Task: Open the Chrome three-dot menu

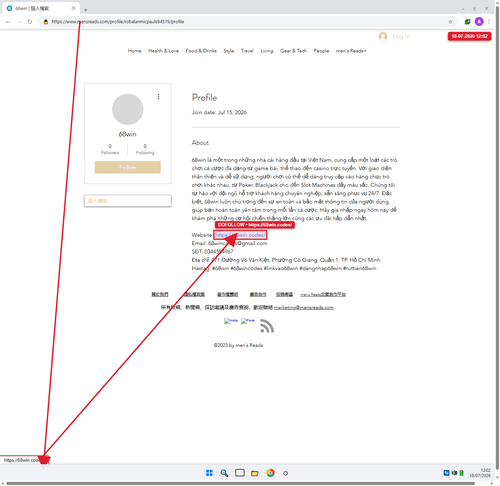Action: pyautogui.click(x=489, y=22)
